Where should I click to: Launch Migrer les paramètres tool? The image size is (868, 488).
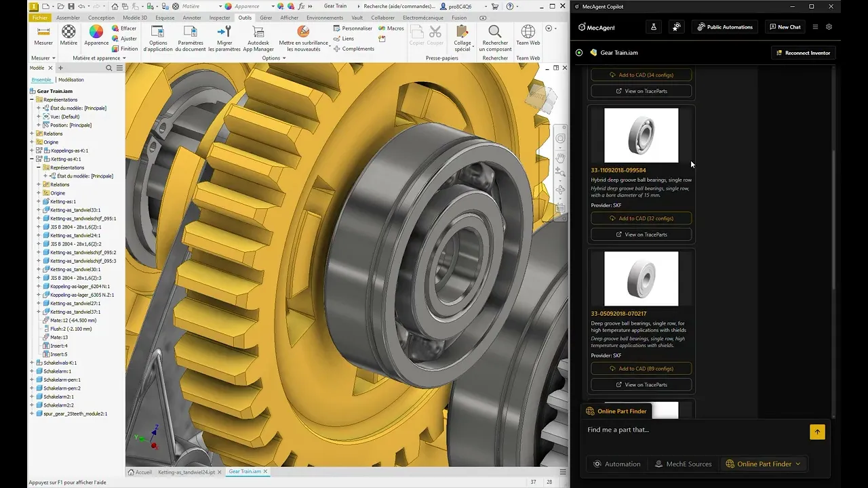224,39
